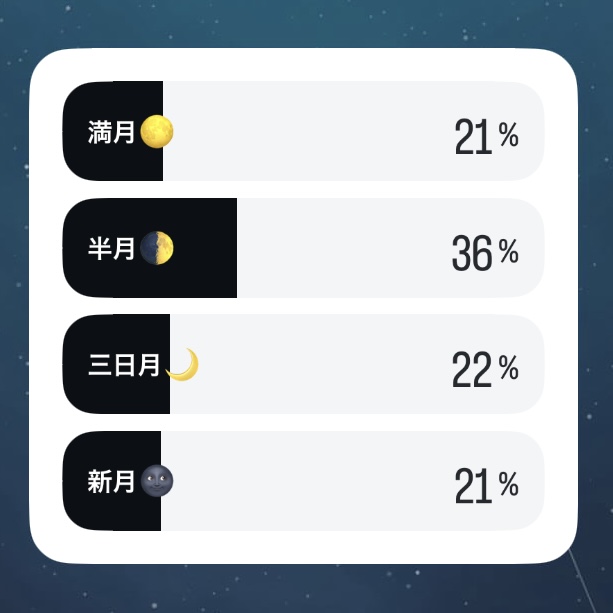613x613 pixels.
Task: Select the 三日月 poll option
Action: 303,364
